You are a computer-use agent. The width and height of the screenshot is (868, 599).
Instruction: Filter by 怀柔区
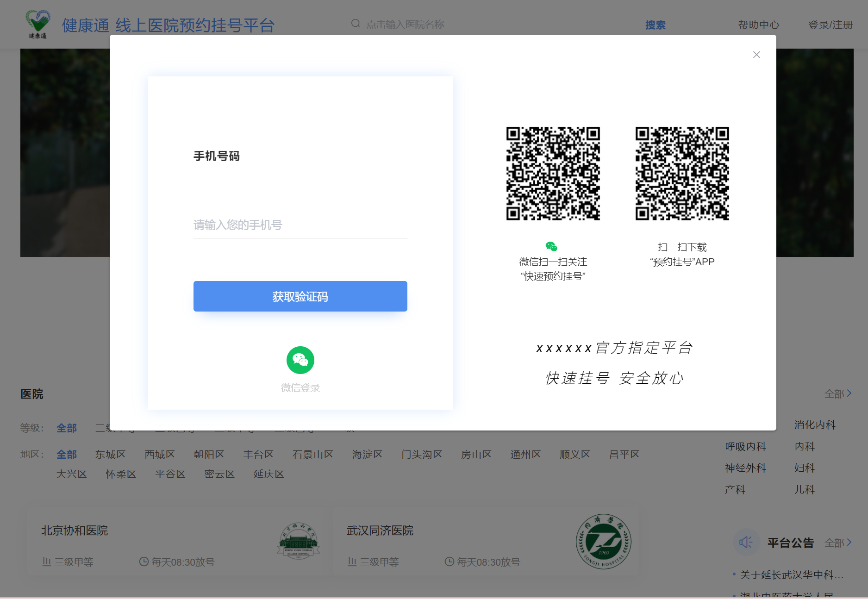(x=121, y=474)
